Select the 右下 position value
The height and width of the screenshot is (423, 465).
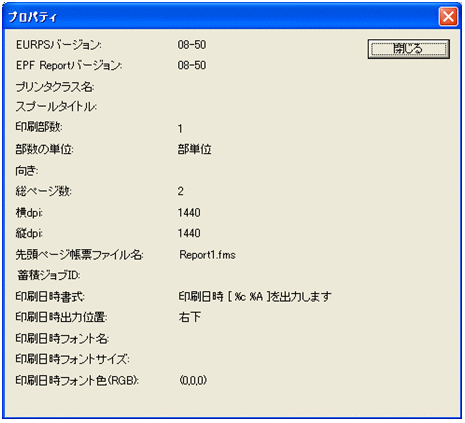[x=190, y=317]
